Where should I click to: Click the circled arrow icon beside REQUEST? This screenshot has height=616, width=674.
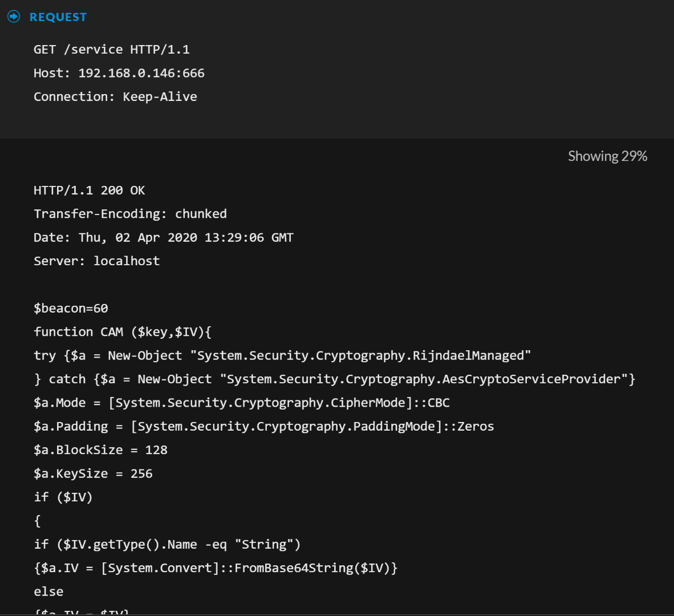point(14,17)
